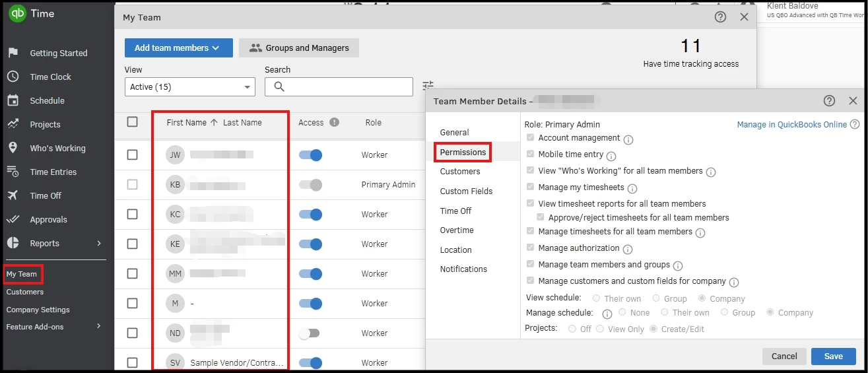Switch to the Customers tab in details
868x373 pixels.
point(460,172)
